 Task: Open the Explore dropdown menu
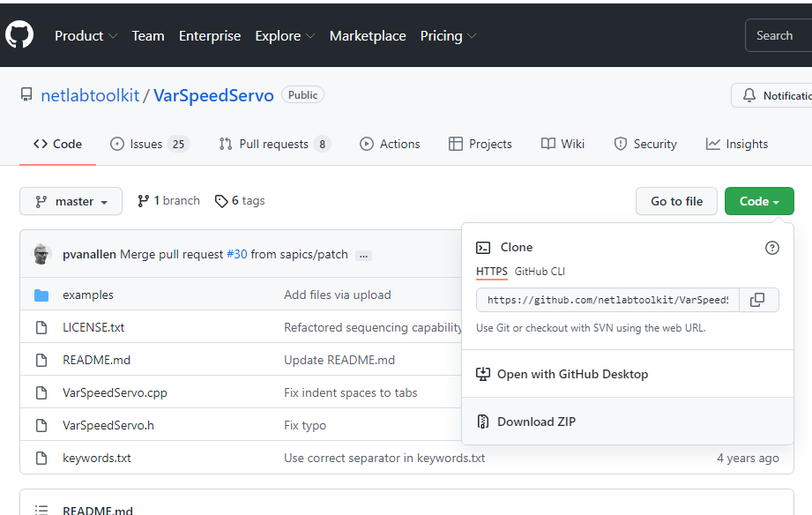(285, 36)
